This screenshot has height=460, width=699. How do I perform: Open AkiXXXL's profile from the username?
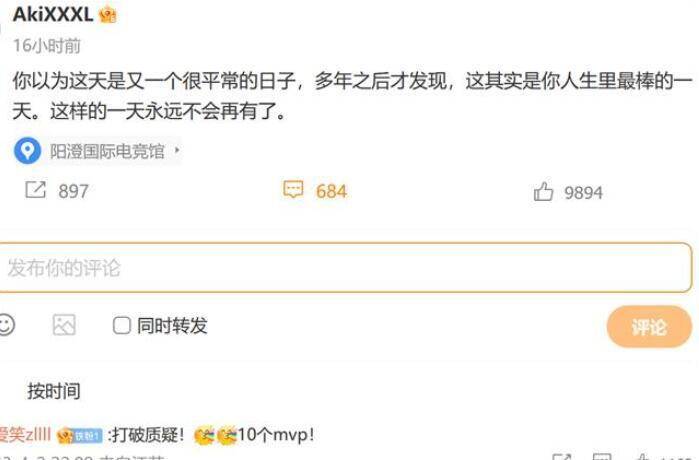pos(53,14)
